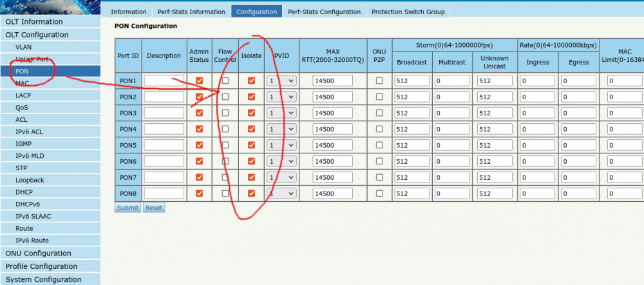
Task: Expand ONU Configuration section
Action: (x=38, y=253)
